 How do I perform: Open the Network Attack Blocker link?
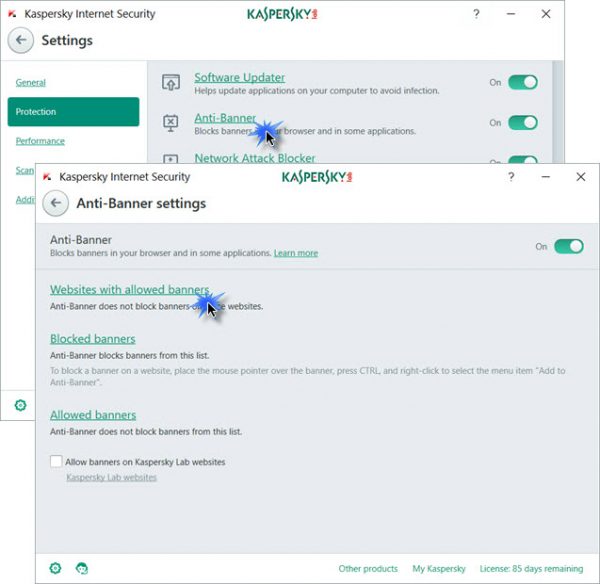click(255, 158)
